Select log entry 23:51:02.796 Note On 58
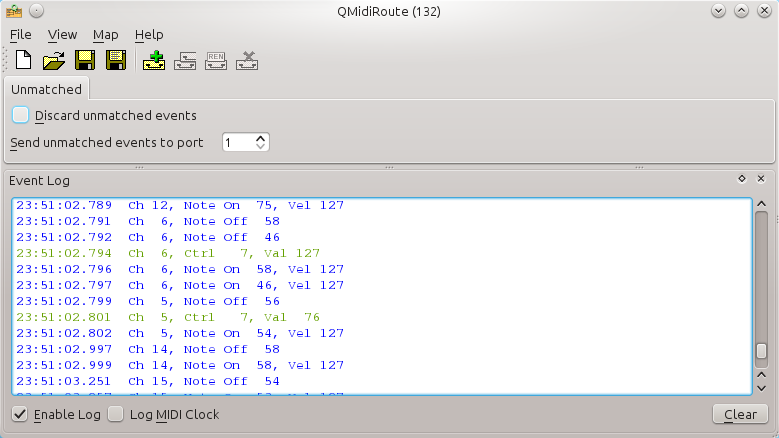779x438 pixels. pos(180,269)
